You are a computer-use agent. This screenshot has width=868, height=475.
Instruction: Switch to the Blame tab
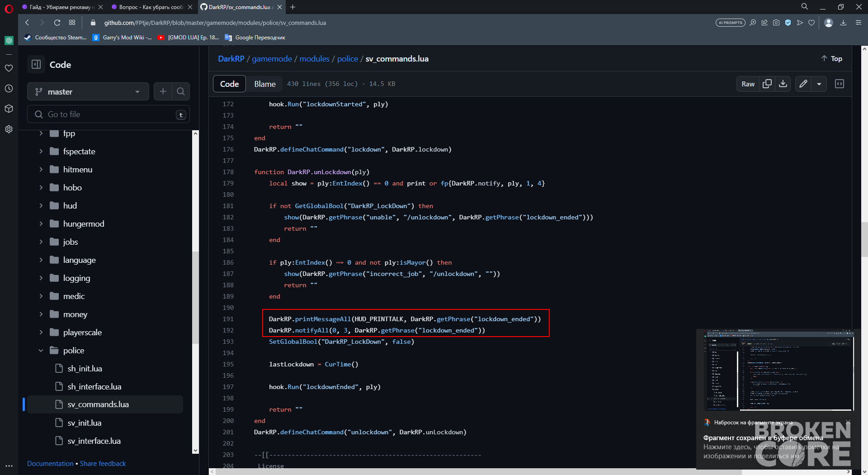pyautogui.click(x=265, y=84)
